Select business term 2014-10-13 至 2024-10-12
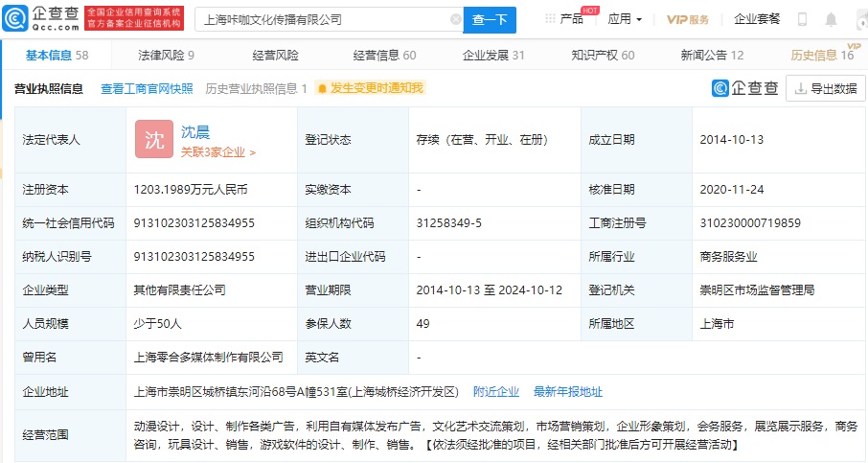Screen dimensions: 868x463 (490, 289)
